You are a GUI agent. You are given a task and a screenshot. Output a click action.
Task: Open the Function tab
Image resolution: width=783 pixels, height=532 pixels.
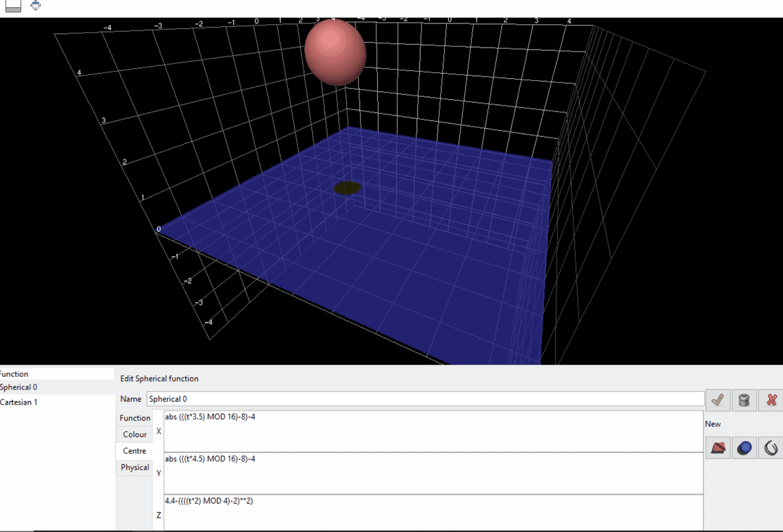pos(135,418)
